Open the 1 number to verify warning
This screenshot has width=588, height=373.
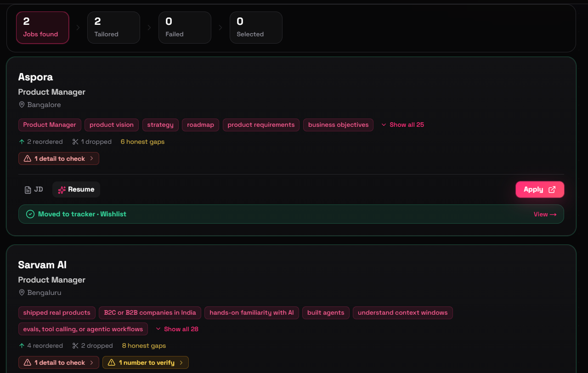pos(146,362)
